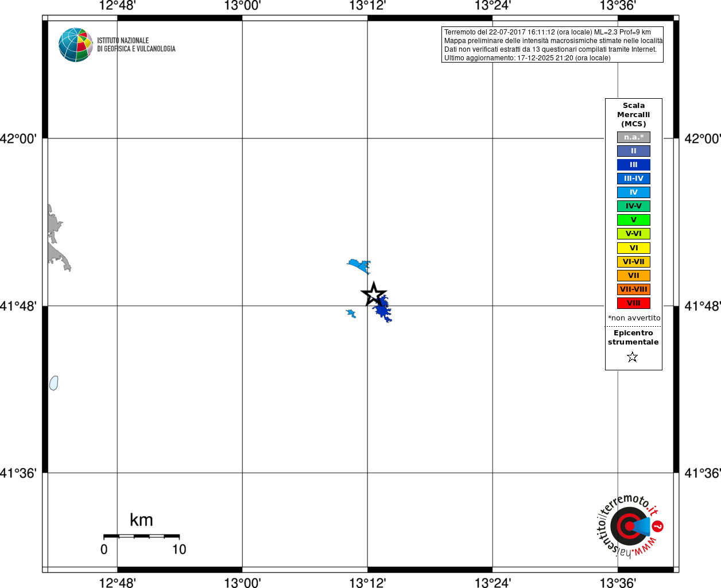Click the small pale lake shape at the left
Image resolution: width=721 pixels, height=588 pixels.
(53, 383)
